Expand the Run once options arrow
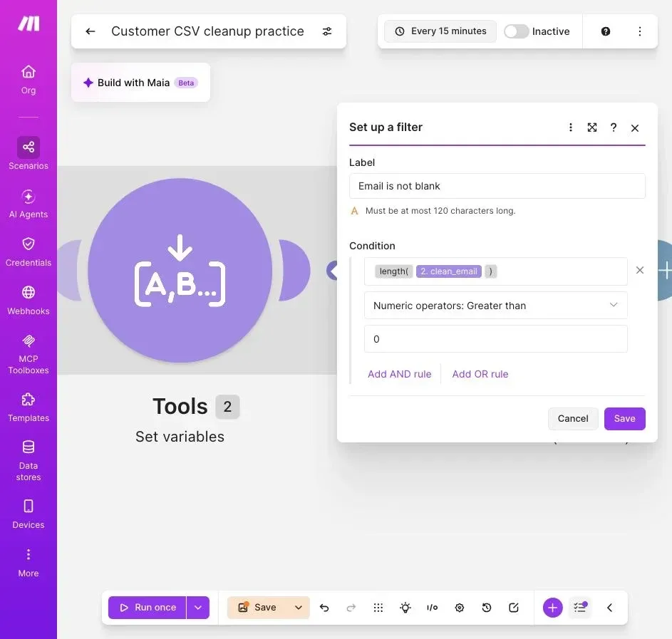Image resolution: width=672 pixels, height=639 pixels. point(198,608)
